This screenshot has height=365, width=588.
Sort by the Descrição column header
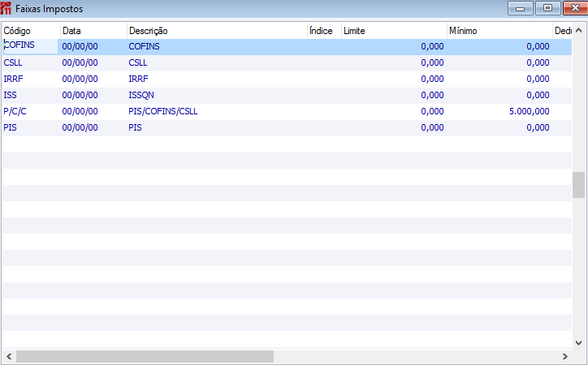coord(217,31)
